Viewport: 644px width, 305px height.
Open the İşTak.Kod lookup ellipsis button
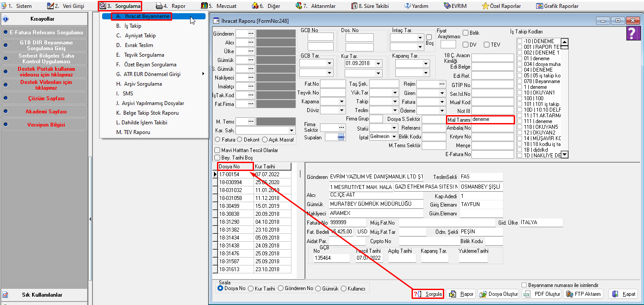[x=251, y=95]
